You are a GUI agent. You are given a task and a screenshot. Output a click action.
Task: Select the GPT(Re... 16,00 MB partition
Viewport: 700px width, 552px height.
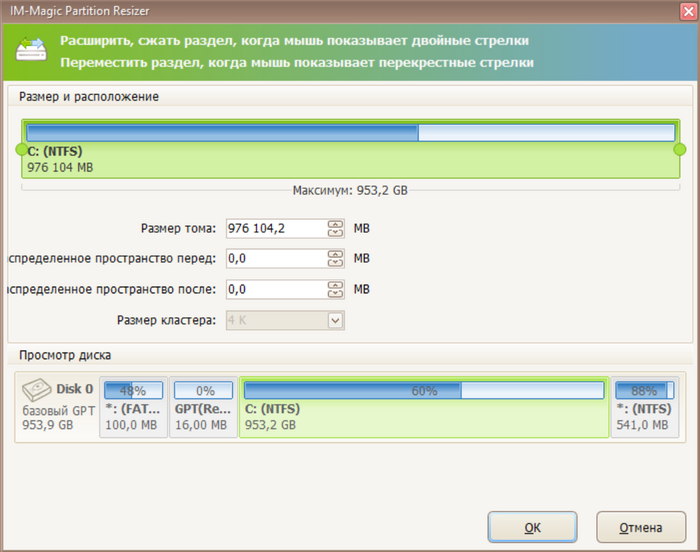[203, 407]
